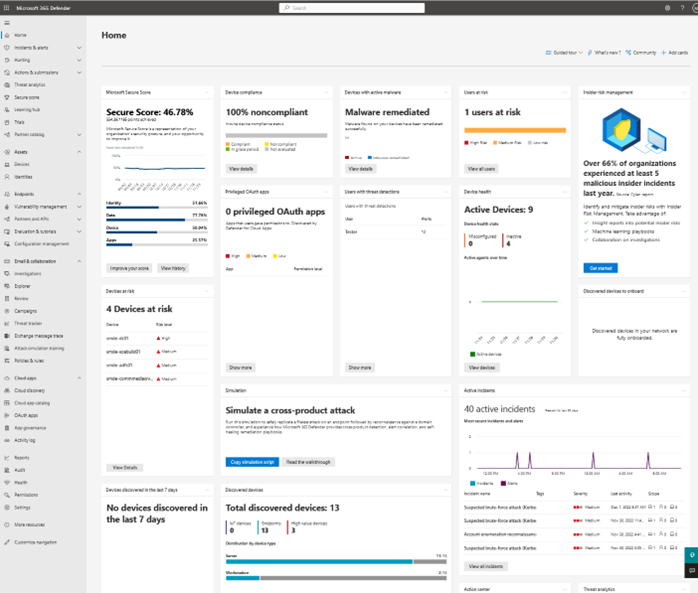Open Campaigns in the sidebar

pyautogui.click(x=25, y=311)
